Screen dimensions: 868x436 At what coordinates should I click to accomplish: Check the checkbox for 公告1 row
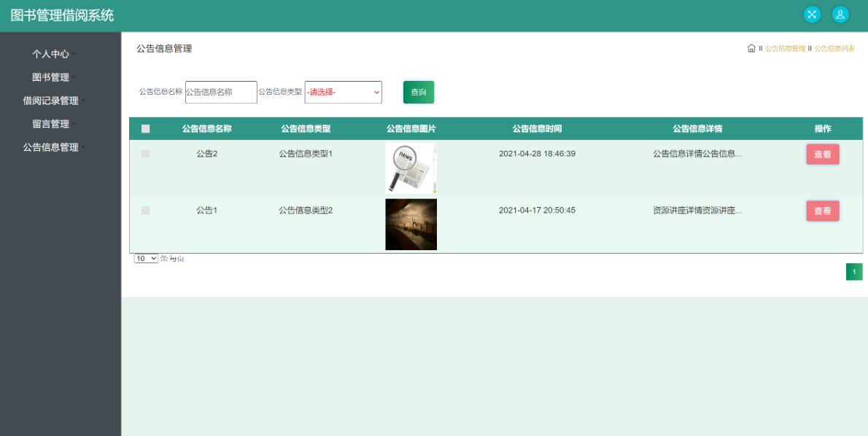145,210
